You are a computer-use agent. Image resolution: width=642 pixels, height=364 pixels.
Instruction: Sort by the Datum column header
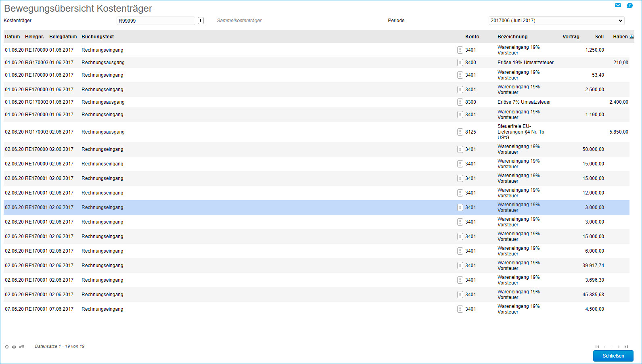[x=13, y=37]
